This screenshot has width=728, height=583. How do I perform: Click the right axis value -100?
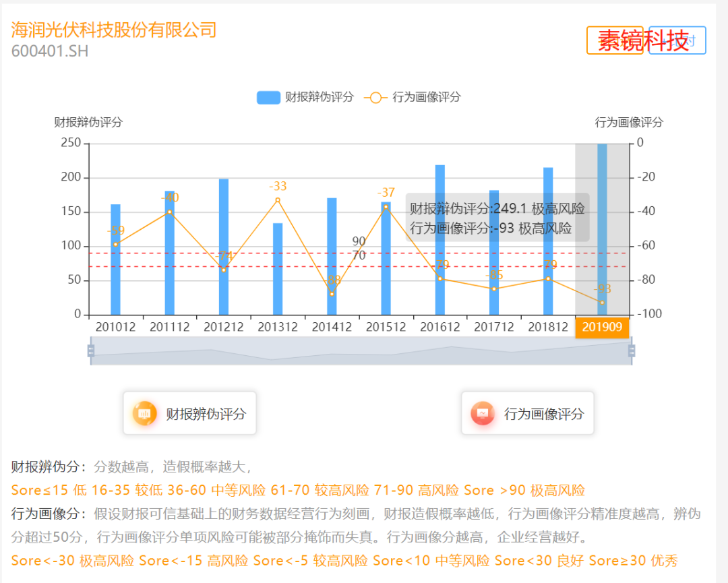649,314
